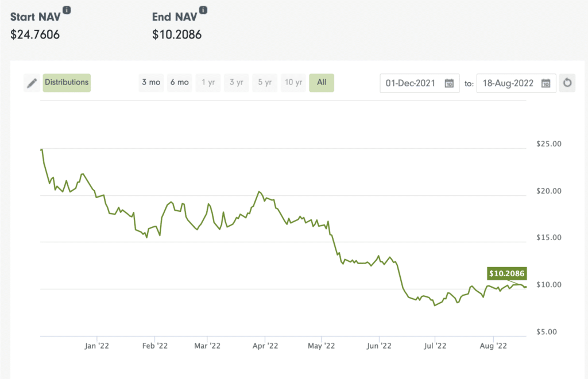Select the 5 yr range

[x=264, y=83]
